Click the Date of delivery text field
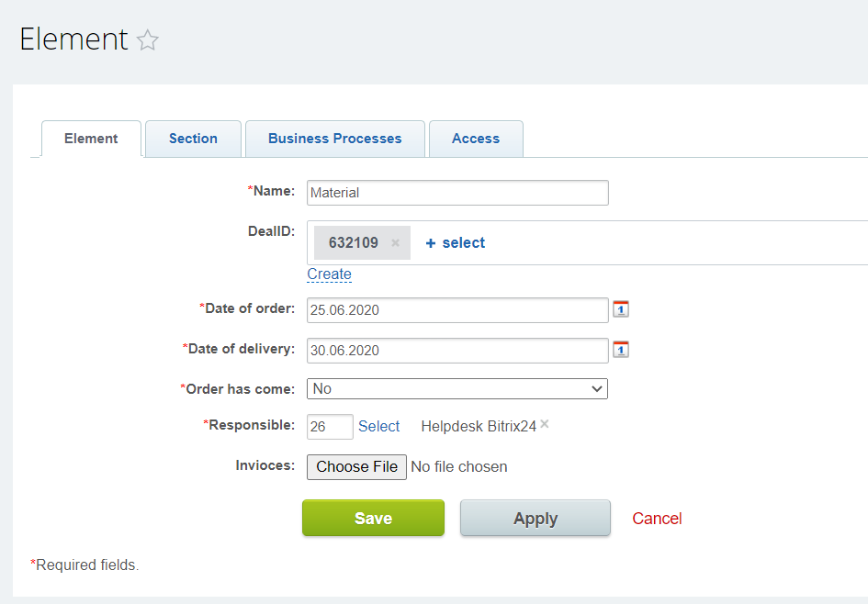 457,351
